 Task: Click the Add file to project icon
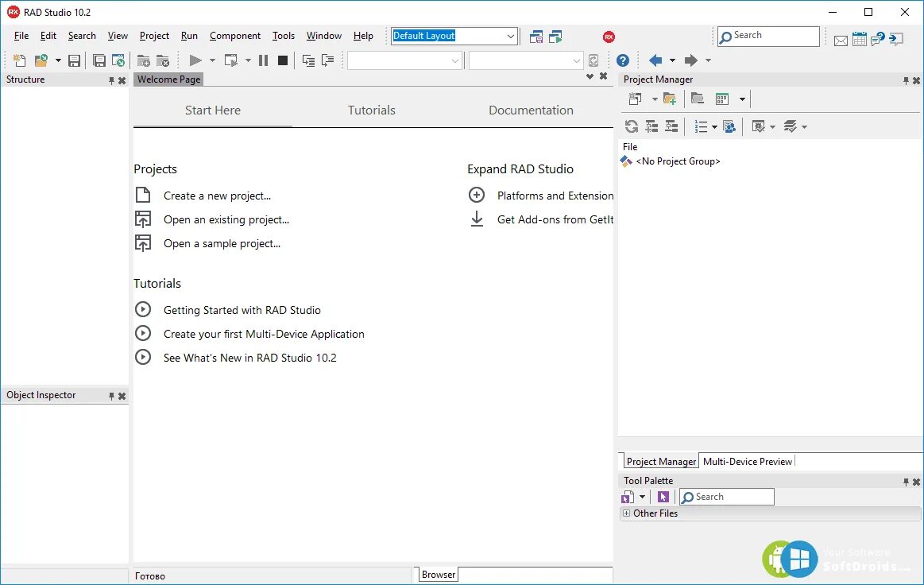point(143,60)
